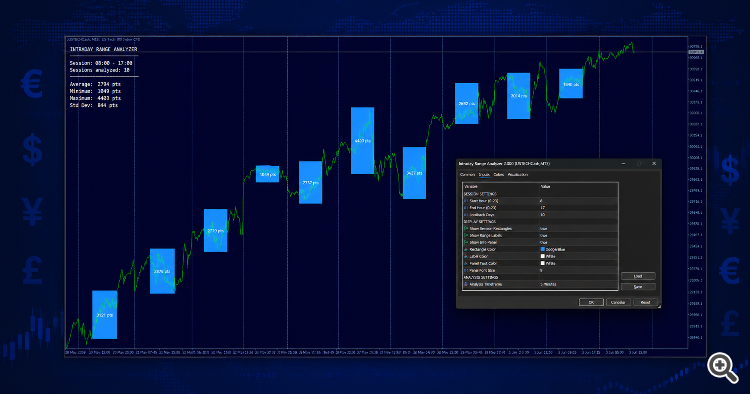
Task: Minimize the Intraday Range Analyzer dialog
Action: [x=624, y=164]
